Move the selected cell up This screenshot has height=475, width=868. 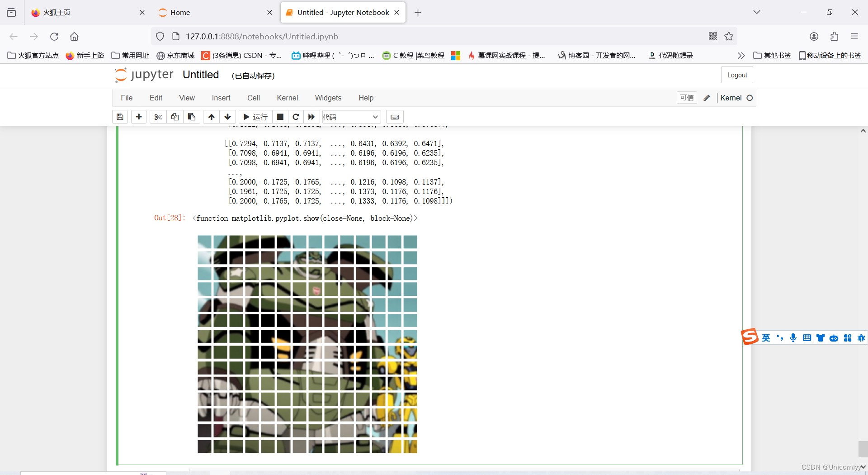pos(211,117)
